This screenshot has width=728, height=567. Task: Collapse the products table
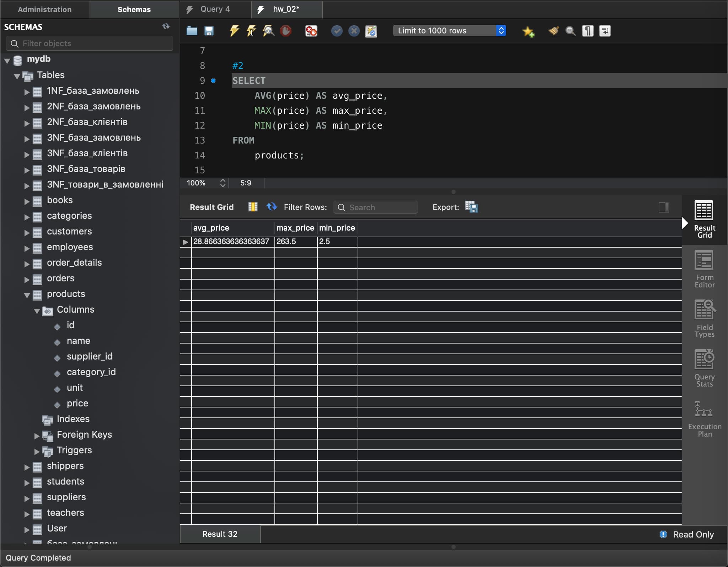click(27, 295)
